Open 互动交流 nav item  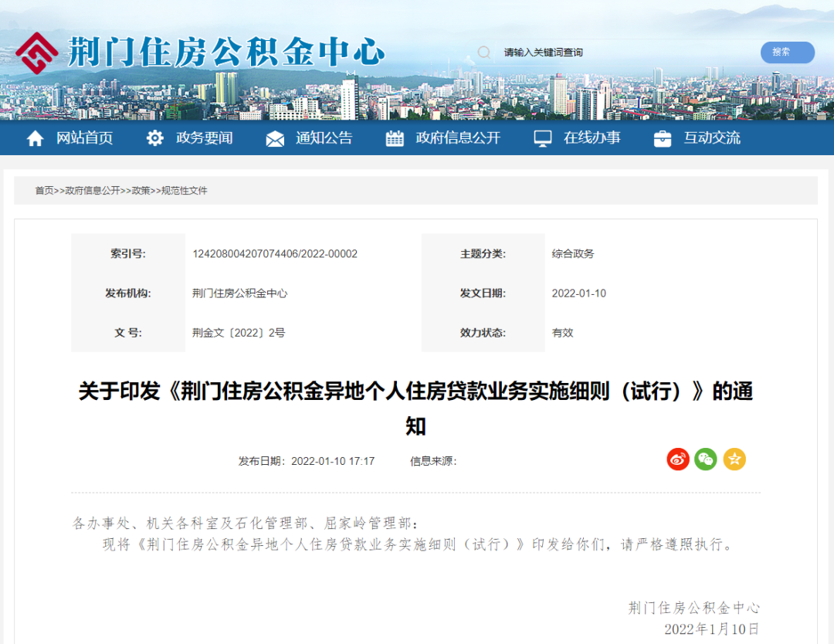[x=712, y=138]
